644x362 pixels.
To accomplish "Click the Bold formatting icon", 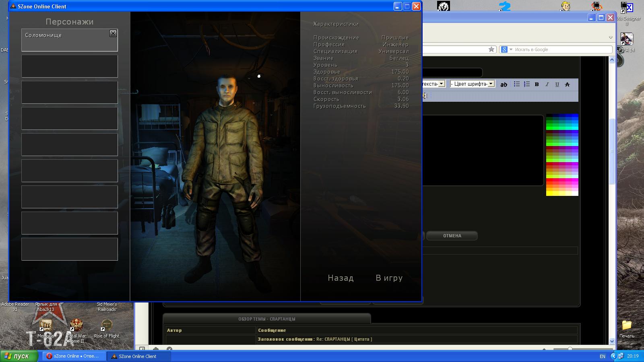I will click(x=537, y=84).
